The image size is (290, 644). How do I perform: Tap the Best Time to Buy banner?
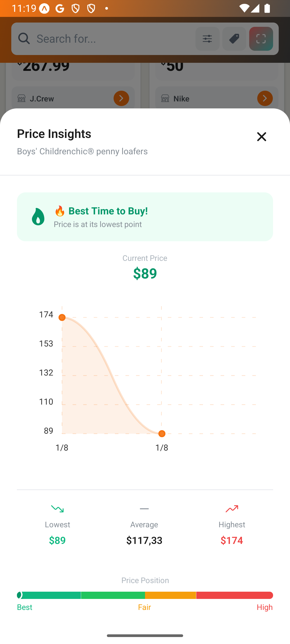(145, 217)
